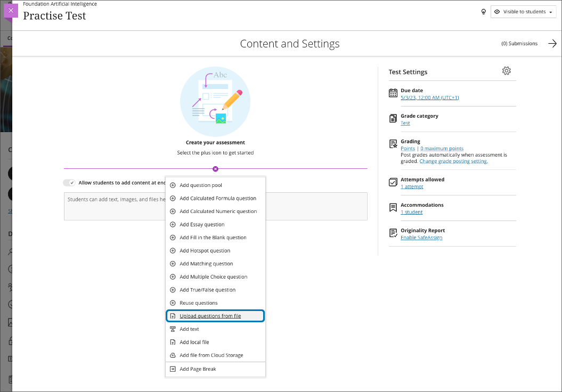562x392 pixels.
Task: Toggle allow students to add content
Action: click(69, 182)
